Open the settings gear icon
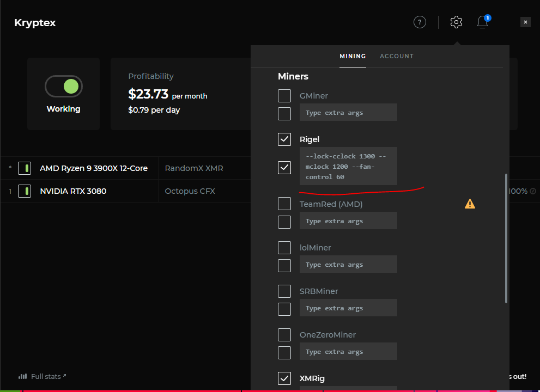The width and height of the screenshot is (540, 392). tap(456, 22)
